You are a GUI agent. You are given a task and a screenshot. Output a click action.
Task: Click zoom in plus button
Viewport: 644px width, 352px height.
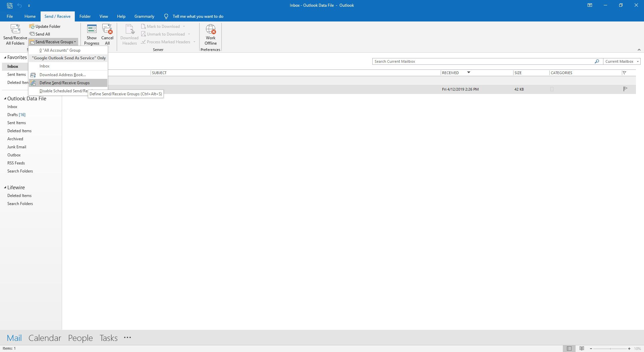[x=629, y=349]
